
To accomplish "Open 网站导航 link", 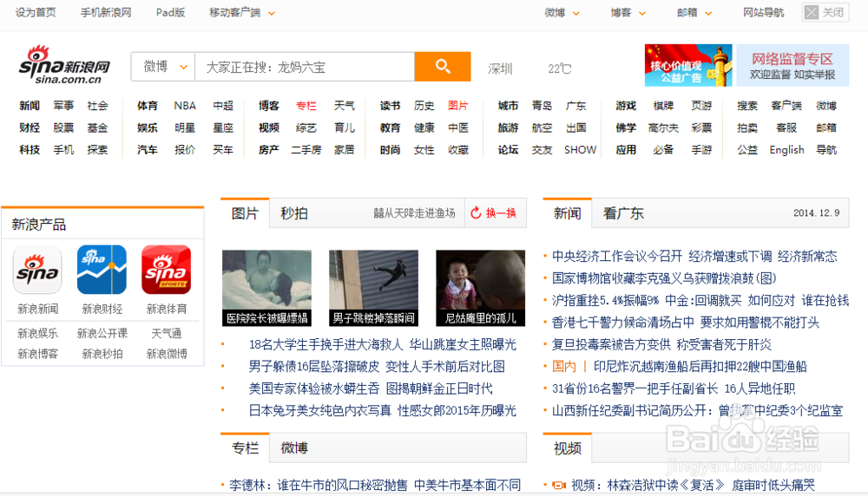I will [x=763, y=13].
